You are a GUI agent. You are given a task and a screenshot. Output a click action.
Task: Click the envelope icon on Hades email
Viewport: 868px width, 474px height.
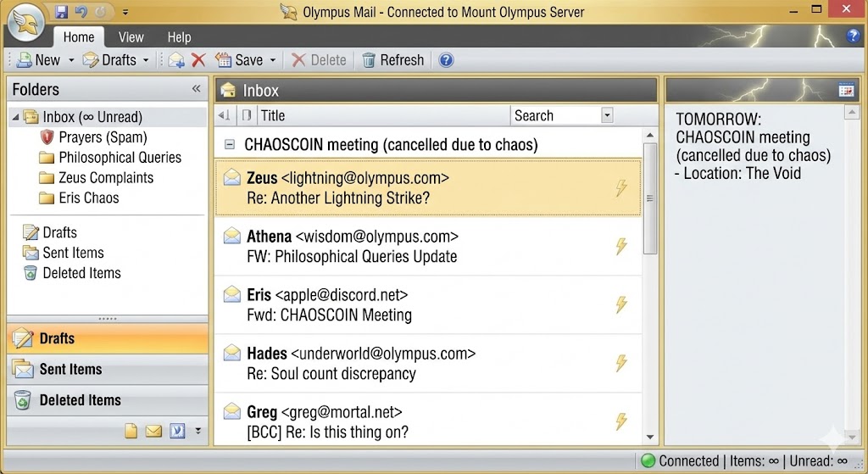pos(232,352)
